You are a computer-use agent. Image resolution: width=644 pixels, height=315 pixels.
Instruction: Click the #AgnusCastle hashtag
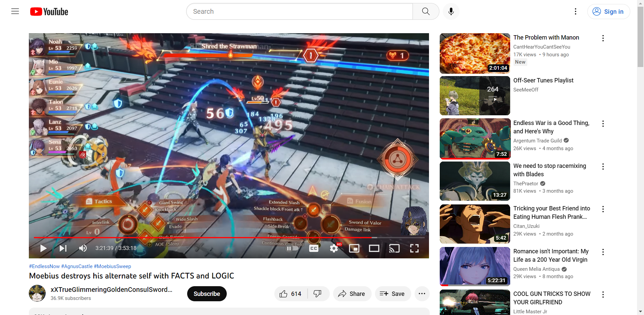click(x=77, y=266)
